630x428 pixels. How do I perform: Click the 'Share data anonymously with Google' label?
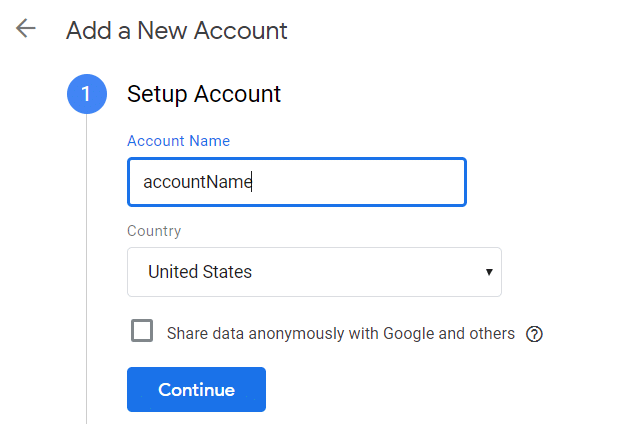pyautogui.click(x=300, y=334)
